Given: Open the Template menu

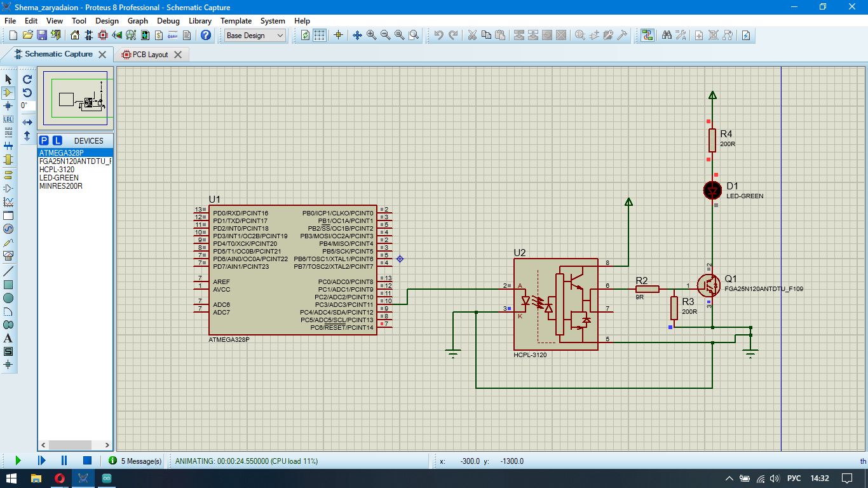Looking at the screenshot, I should (236, 21).
